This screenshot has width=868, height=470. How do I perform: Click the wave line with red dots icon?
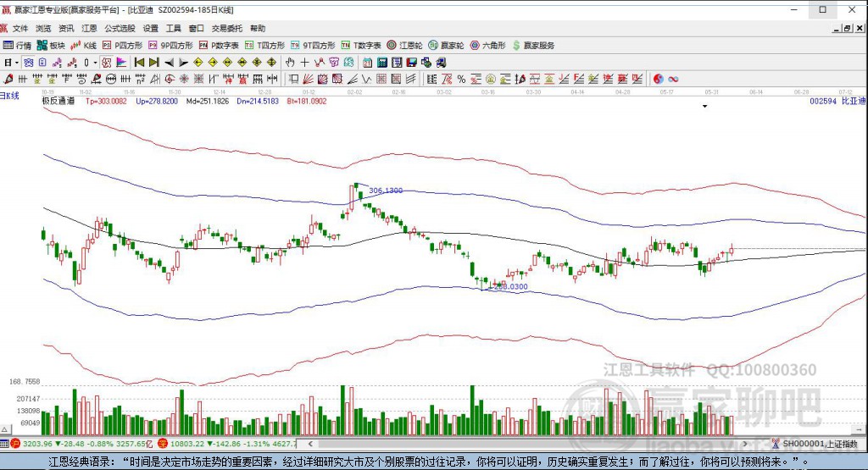(x=320, y=63)
